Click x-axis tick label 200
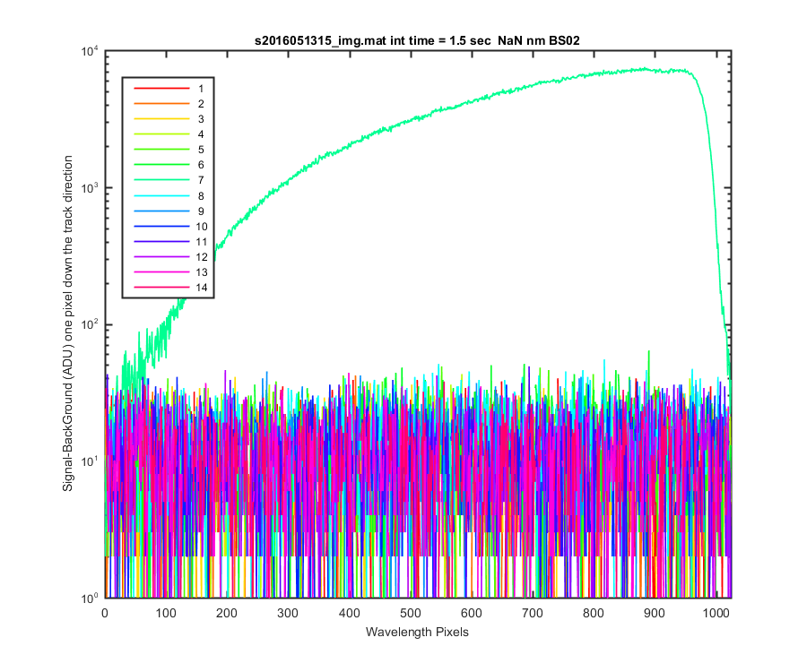 227,613
